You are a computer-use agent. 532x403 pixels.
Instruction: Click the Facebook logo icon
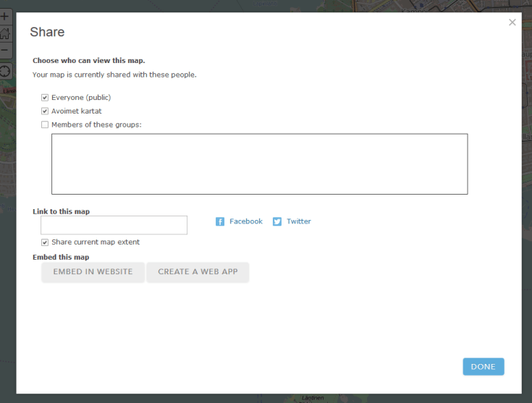(x=220, y=221)
